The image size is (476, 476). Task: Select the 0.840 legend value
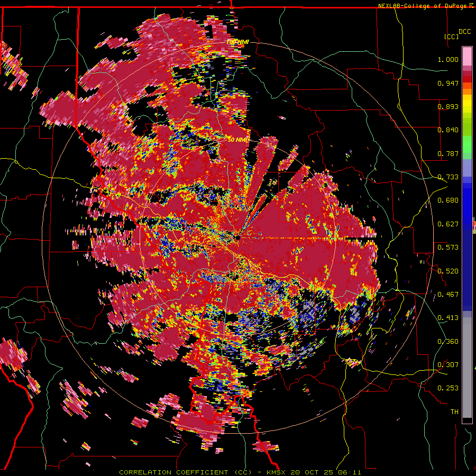[448, 130]
